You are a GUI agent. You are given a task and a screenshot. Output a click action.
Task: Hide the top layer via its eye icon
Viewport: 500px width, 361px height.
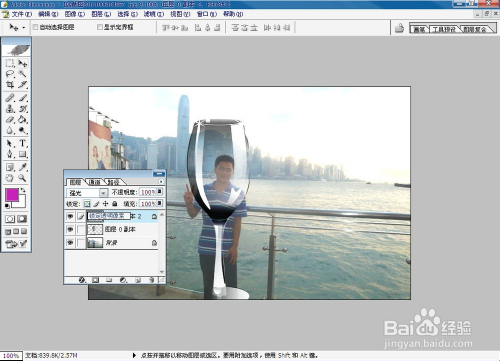click(x=70, y=216)
